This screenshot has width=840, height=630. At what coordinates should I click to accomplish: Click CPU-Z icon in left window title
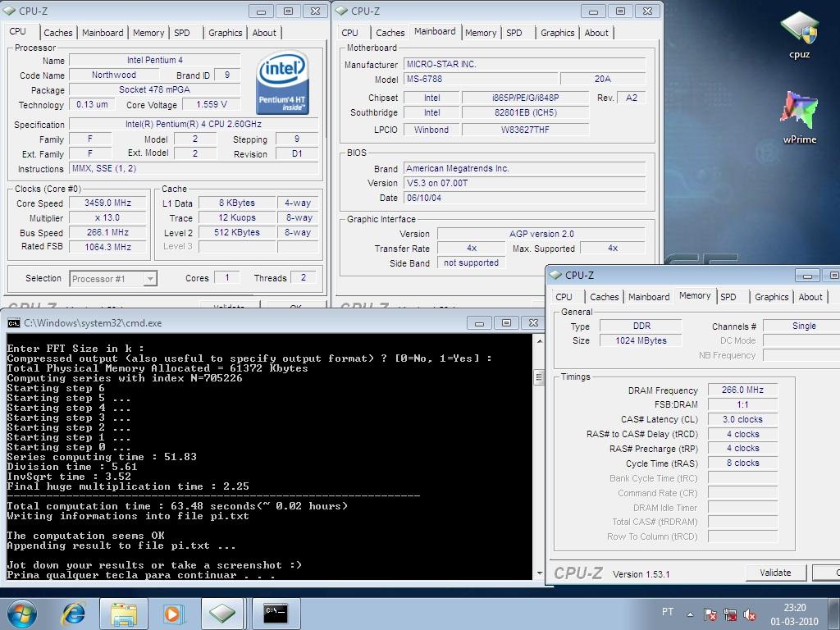tap(9, 11)
